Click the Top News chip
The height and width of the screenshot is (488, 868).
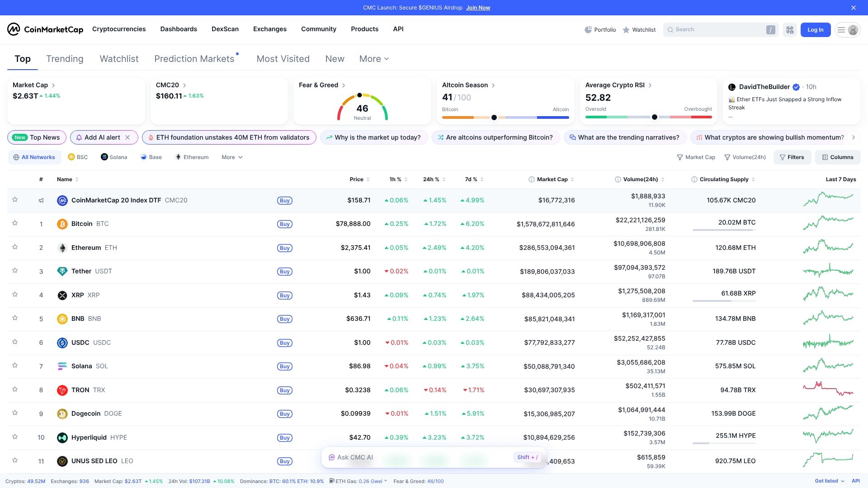[x=37, y=137]
